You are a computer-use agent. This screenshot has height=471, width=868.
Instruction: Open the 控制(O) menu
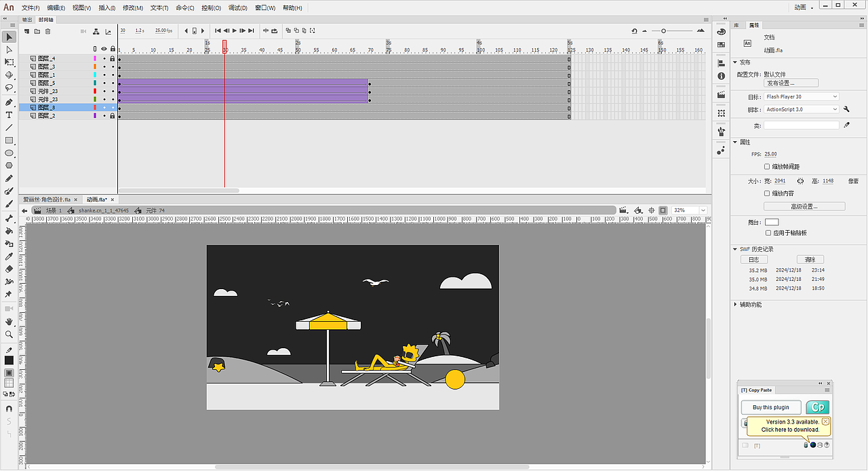[212, 7]
